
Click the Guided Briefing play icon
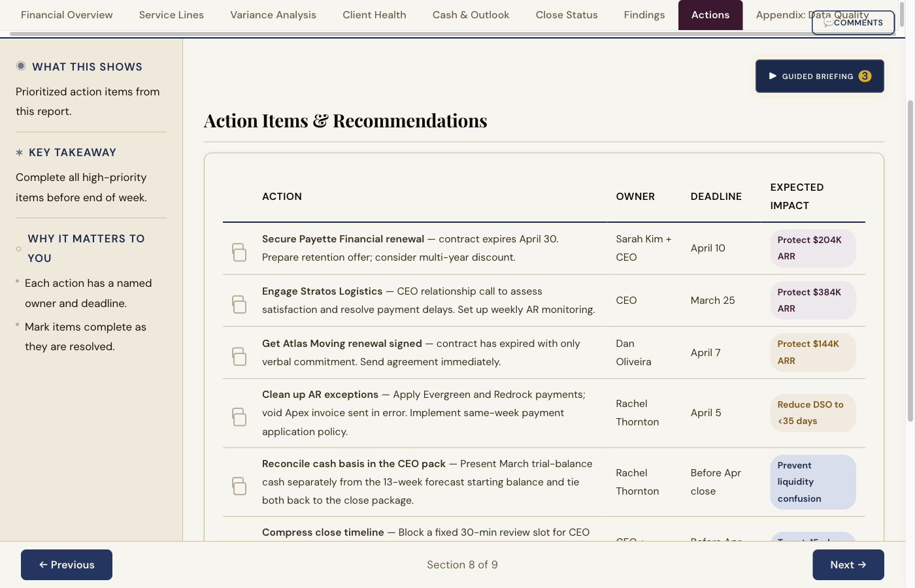coord(773,76)
